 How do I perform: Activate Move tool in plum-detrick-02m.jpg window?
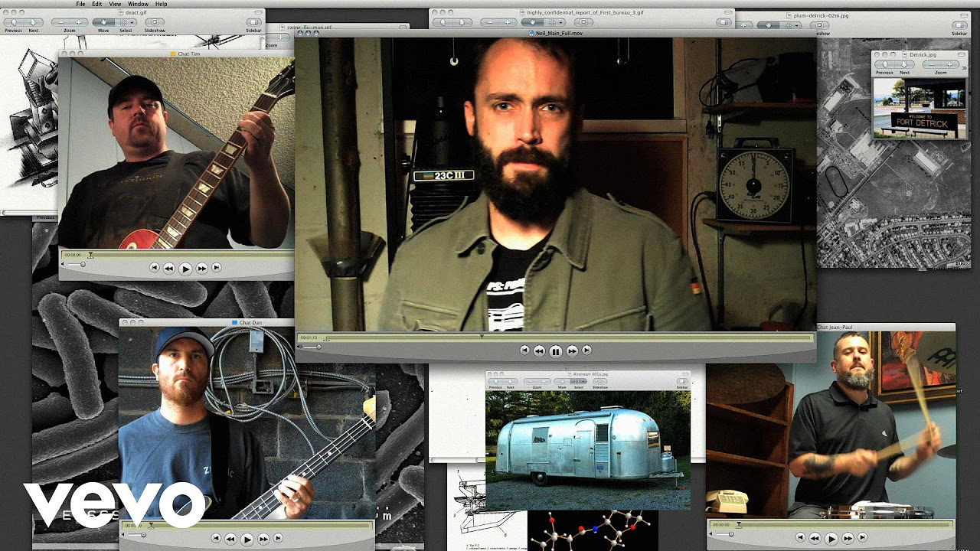[767, 25]
